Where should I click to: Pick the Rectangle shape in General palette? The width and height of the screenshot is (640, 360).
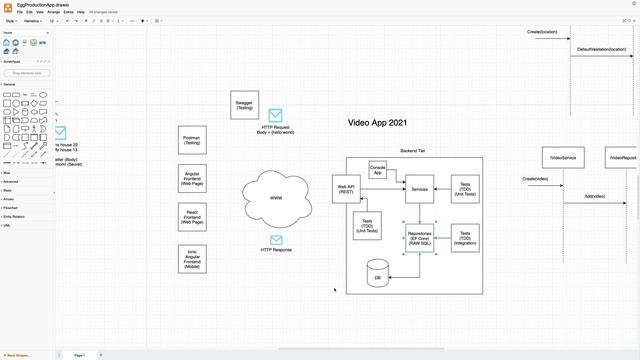point(7,95)
